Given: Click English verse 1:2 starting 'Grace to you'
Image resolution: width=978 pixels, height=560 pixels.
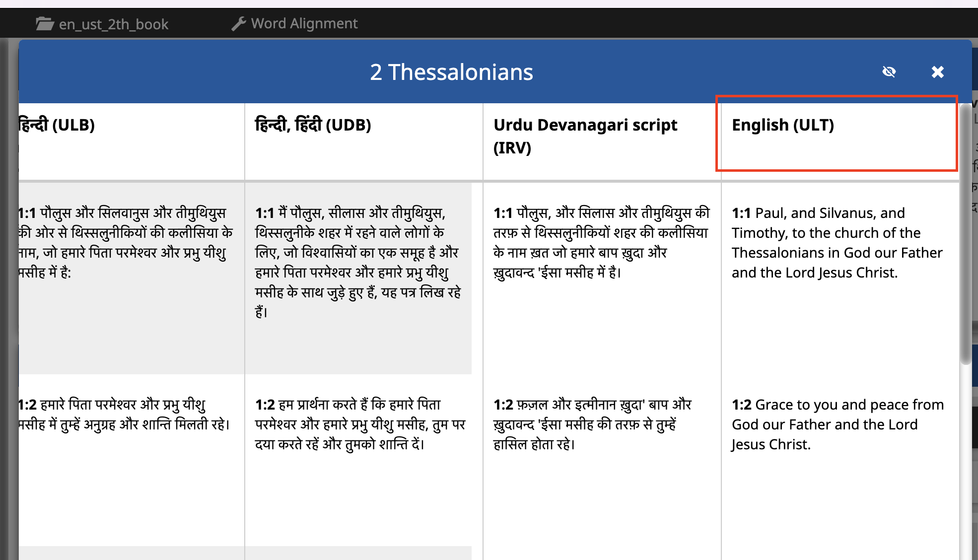Looking at the screenshot, I should click(x=838, y=424).
